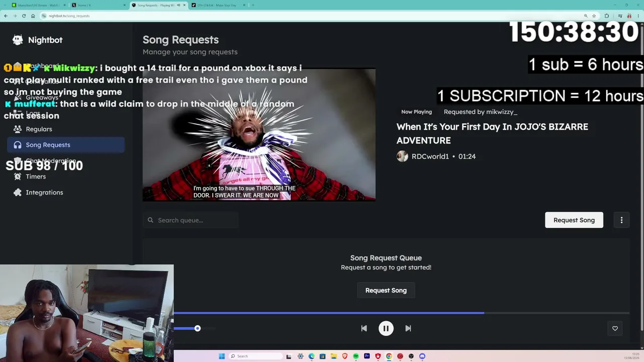The image size is (644, 362).
Task: Click the now-playing video thumbnail
Action: pyautogui.click(x=259, y=135)
